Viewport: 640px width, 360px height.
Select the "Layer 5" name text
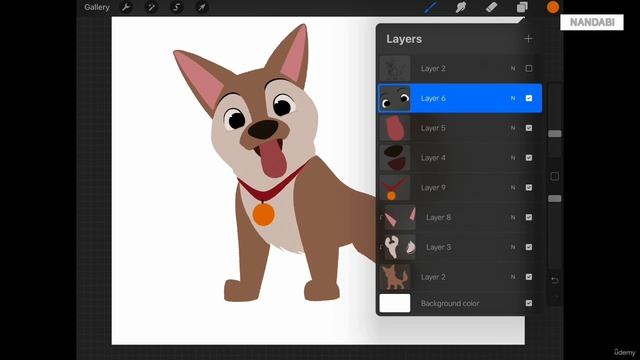pos(433,128)
